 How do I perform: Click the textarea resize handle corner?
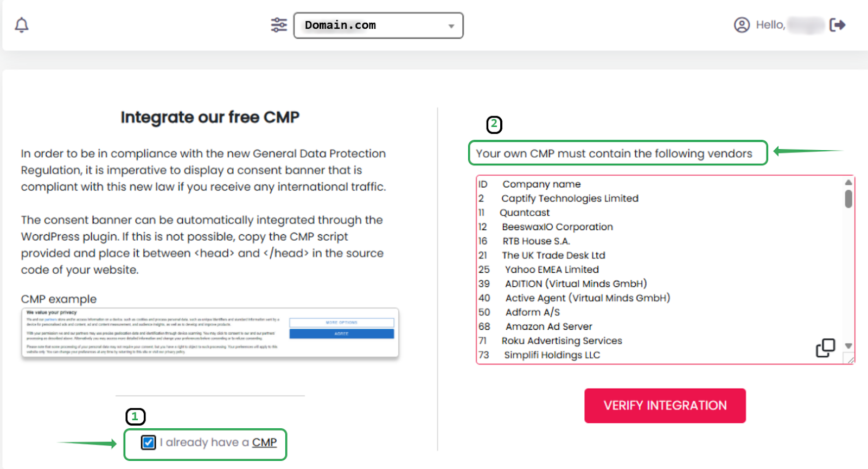(x=850, y=359)
